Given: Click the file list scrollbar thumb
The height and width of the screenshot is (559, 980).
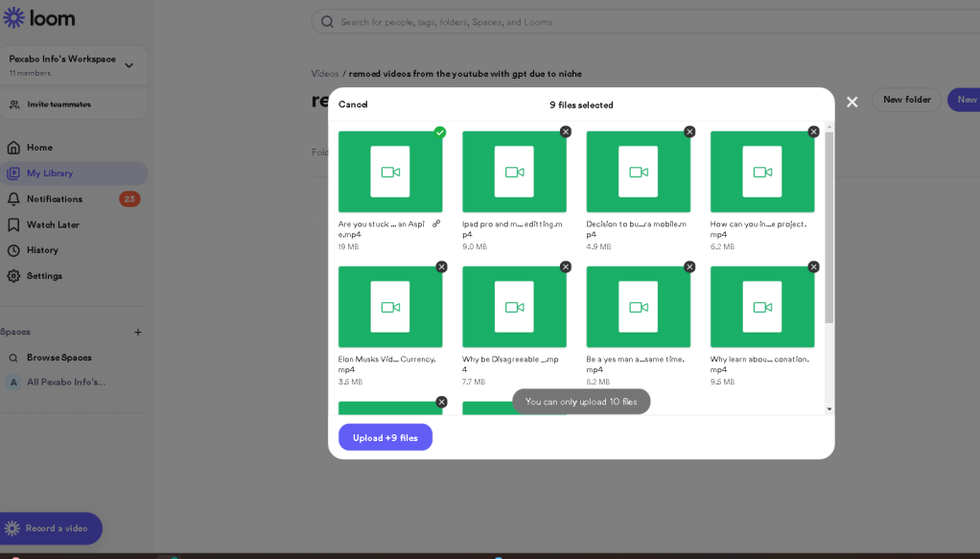Looking at the screenshot, I should 829,227.
